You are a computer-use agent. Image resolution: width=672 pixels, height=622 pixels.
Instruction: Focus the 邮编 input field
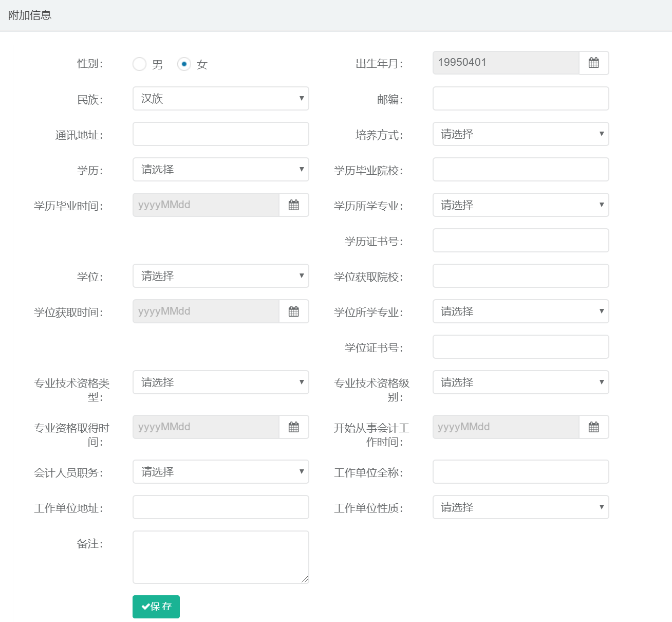pyautogui.click(x=520, y=99)
